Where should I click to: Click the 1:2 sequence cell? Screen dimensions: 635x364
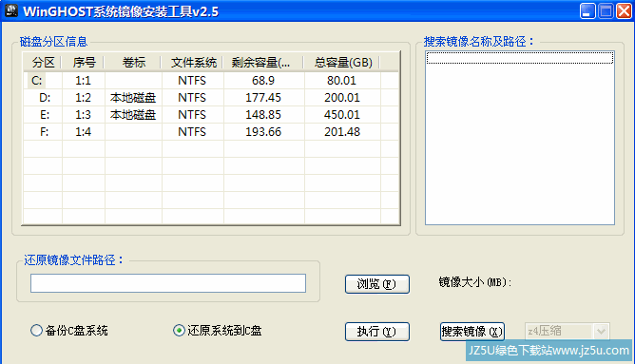pos(83,98)
